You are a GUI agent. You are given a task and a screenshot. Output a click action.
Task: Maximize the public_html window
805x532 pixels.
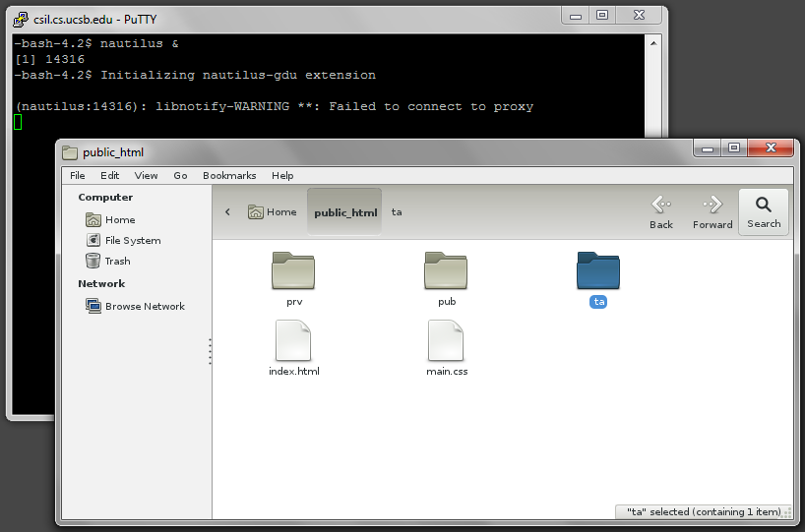click(734, 148)
